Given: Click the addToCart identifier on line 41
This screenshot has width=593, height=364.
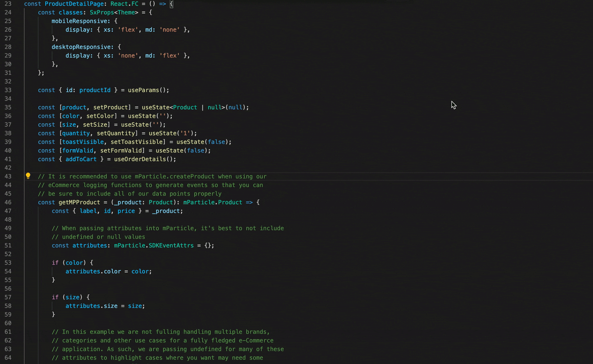Looking at the screenshot, I should coord(81,159).
